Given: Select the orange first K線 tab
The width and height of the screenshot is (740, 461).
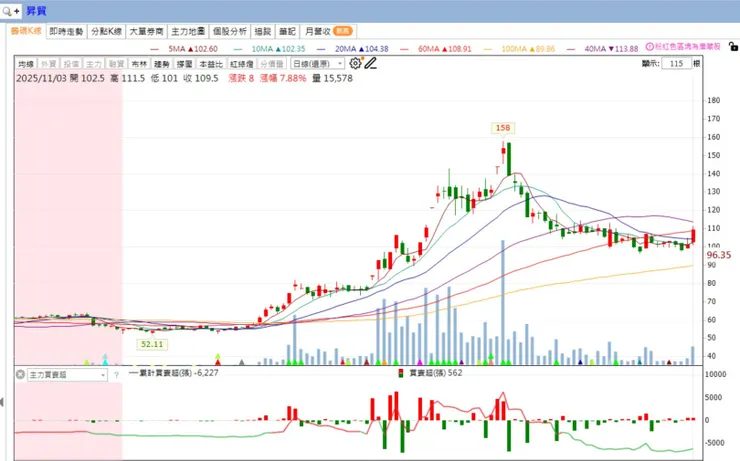Looking at the screenshot, I should coord(26,31).
